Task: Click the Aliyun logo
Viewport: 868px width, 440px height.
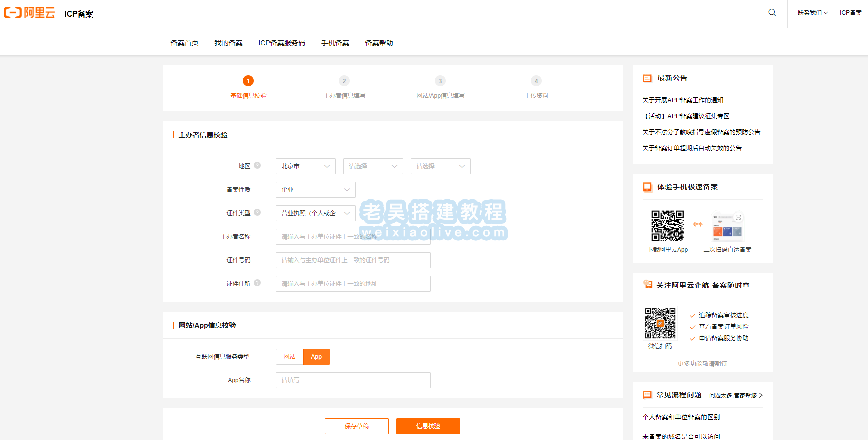Action: coord(29,13)
